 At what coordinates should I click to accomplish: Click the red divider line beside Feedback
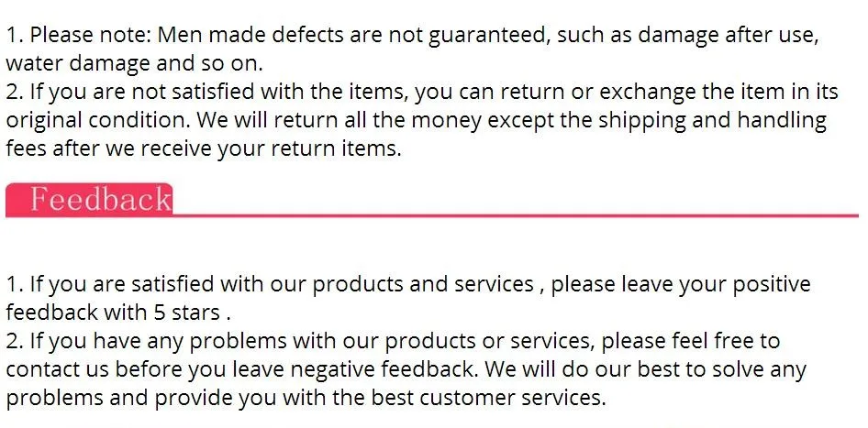516,215
